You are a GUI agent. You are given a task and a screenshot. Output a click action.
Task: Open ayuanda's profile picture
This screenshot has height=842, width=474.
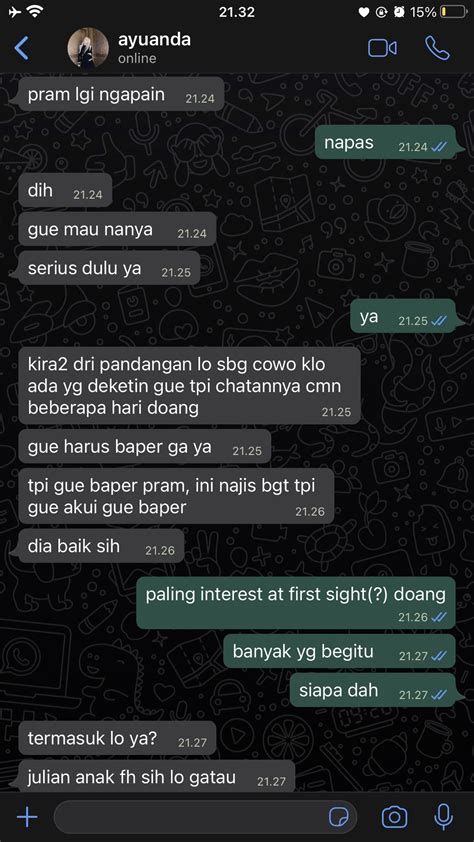[x=88, y=49]
